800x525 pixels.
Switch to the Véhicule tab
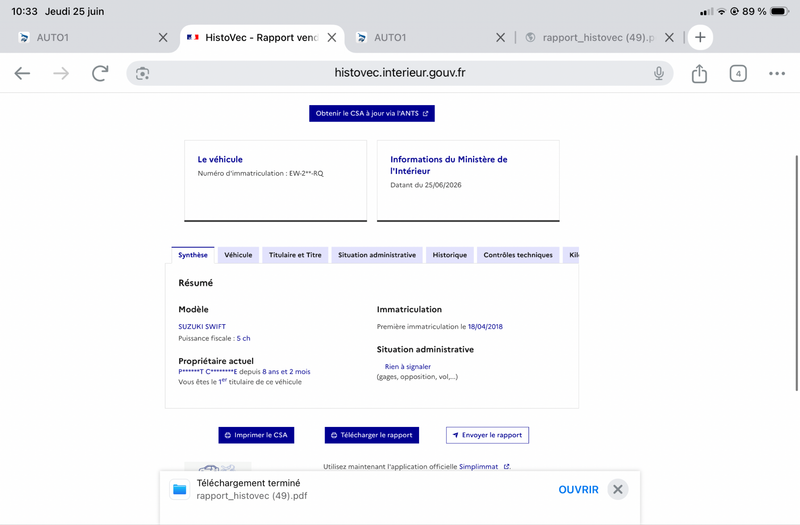tap(238, 255)
